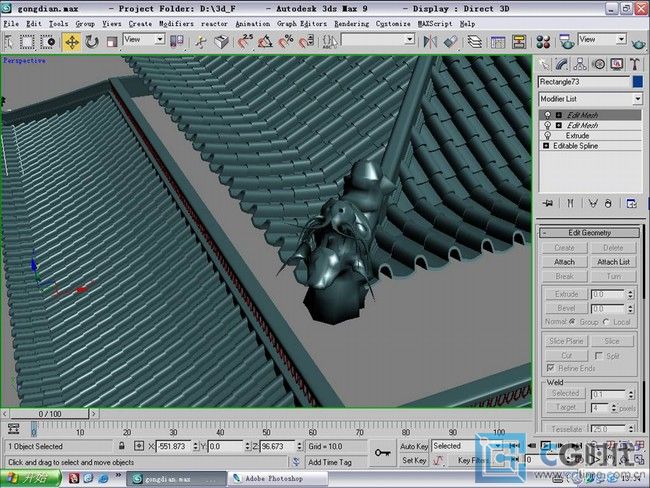Image resolution: width=650 pixels, height=488 pixels.
Task: Activate the Select and Scale tool
Action: [112, 41]
